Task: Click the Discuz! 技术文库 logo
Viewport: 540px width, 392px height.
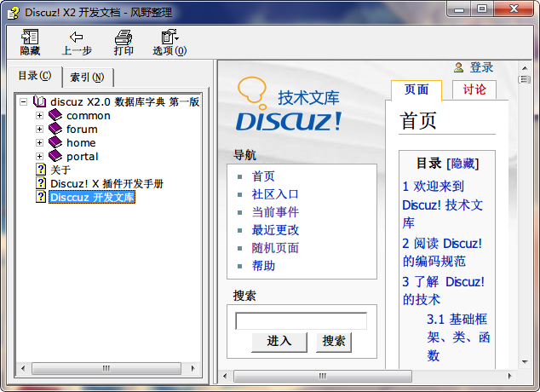Action: pos(289,105)
